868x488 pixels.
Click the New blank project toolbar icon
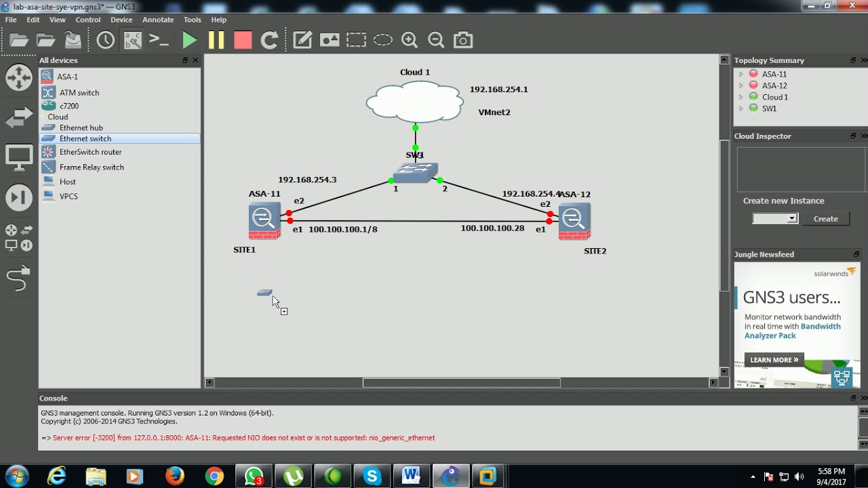[x=19, y=40]
